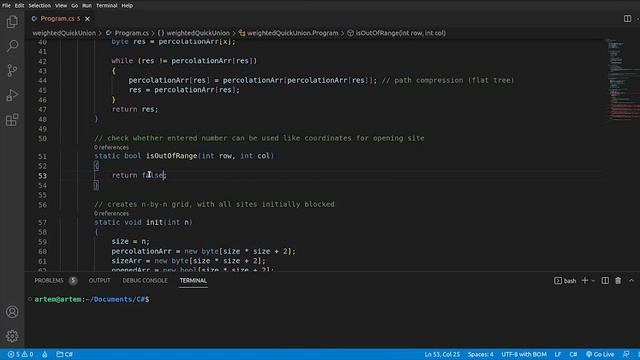This screenshot has width=640, height=360.
Task: Open the Accounts menu icon
Action: point(12,312)
